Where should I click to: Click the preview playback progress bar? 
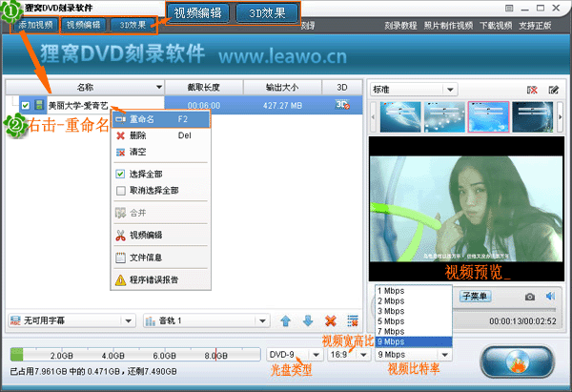click(x=504, y=310)
